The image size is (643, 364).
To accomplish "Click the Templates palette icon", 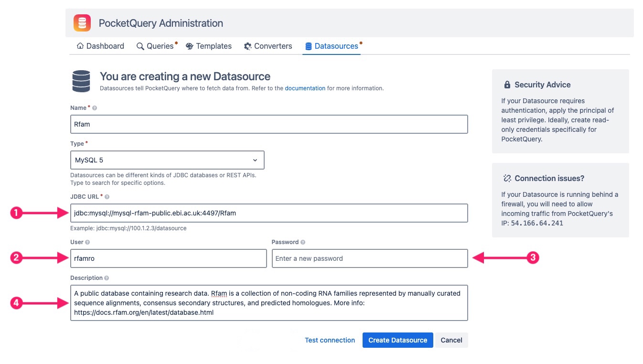I will tap(189, 46).
